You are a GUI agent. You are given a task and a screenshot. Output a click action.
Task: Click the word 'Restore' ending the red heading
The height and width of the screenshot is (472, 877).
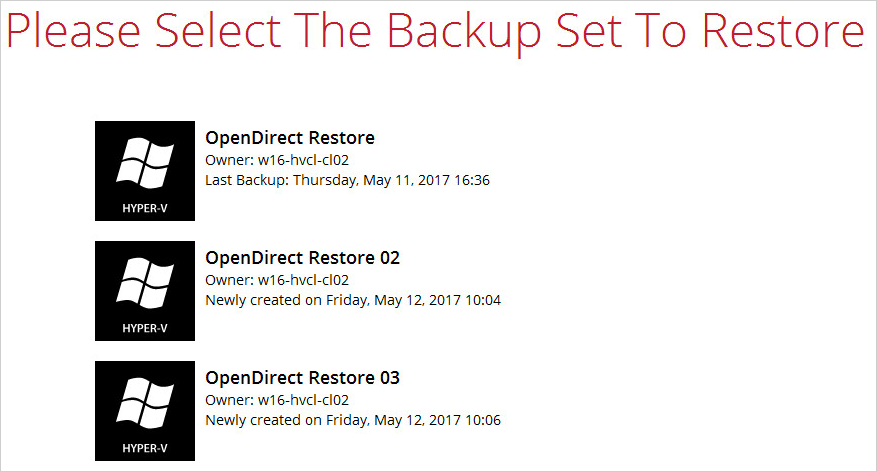point(783,31)
